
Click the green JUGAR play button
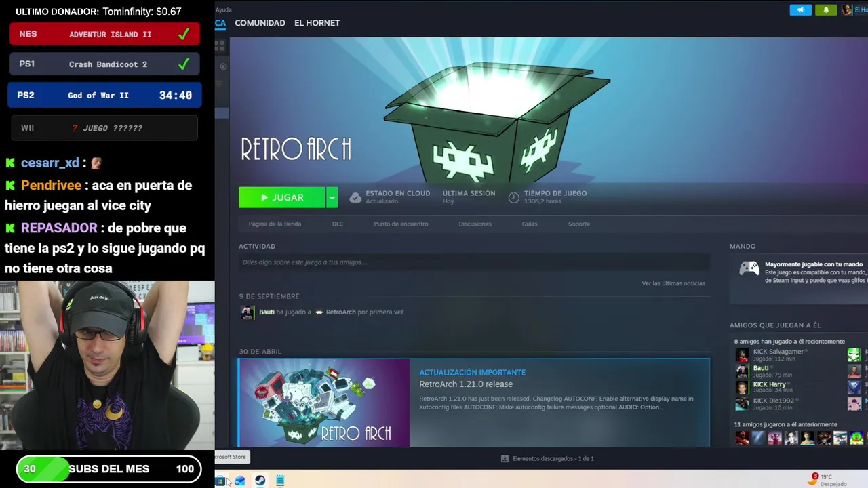pos(281,197)
